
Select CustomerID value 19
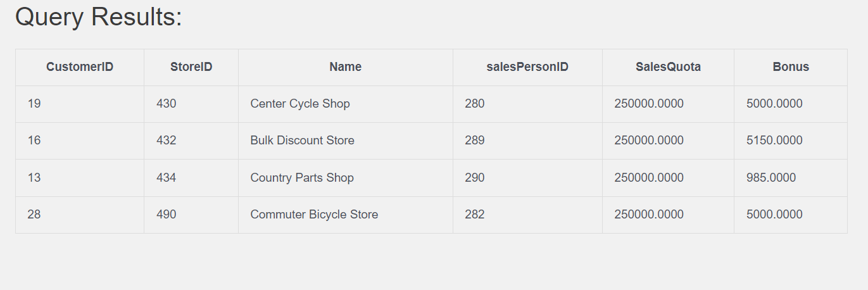click(34, 104)
